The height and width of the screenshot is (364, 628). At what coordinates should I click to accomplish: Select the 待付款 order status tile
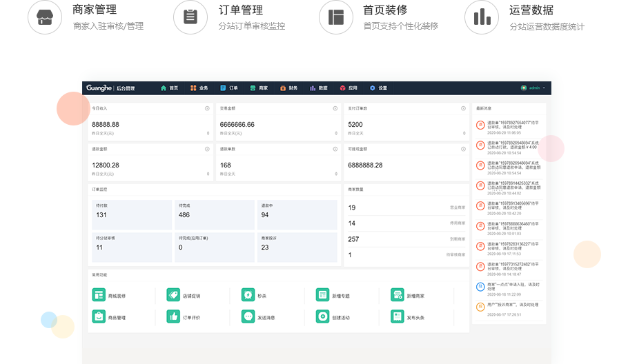[131, 214]
